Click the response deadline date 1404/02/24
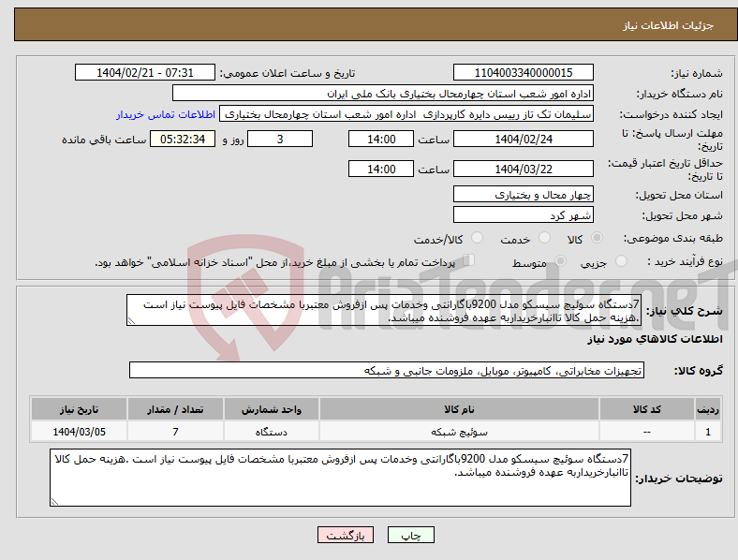 pyautogui.click(x=523, y=139)
